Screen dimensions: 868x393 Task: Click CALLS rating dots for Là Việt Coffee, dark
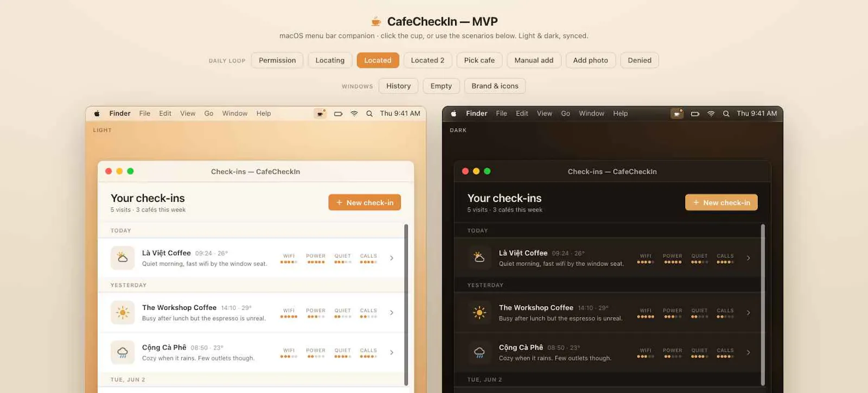tap(725, 262)
